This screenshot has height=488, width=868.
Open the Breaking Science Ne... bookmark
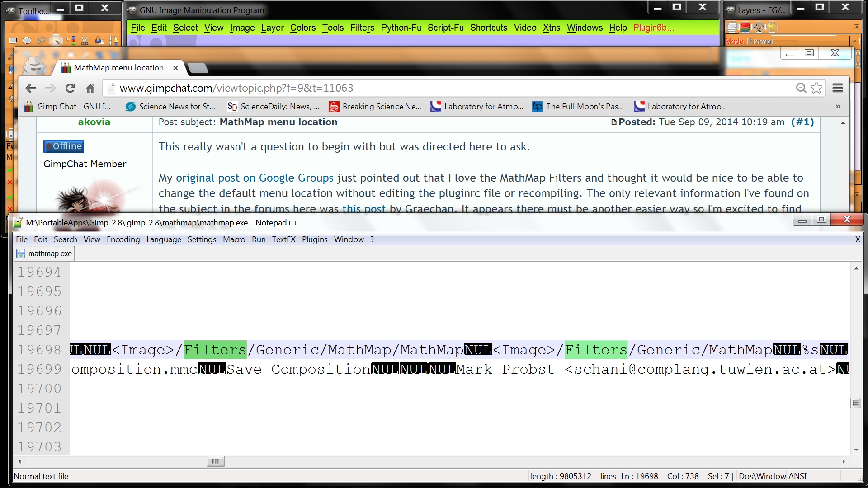375,107
